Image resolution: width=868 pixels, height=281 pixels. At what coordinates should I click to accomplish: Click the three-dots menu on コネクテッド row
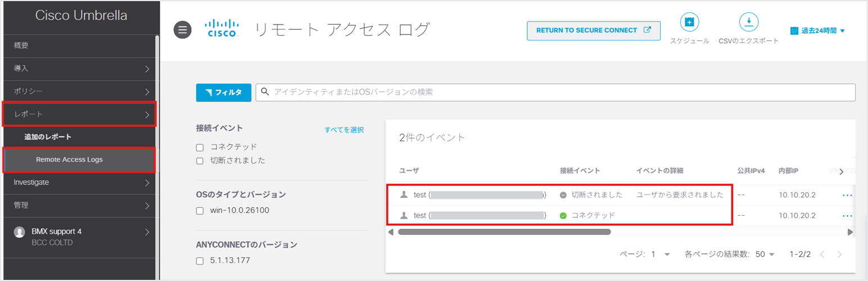coord(847,215)
